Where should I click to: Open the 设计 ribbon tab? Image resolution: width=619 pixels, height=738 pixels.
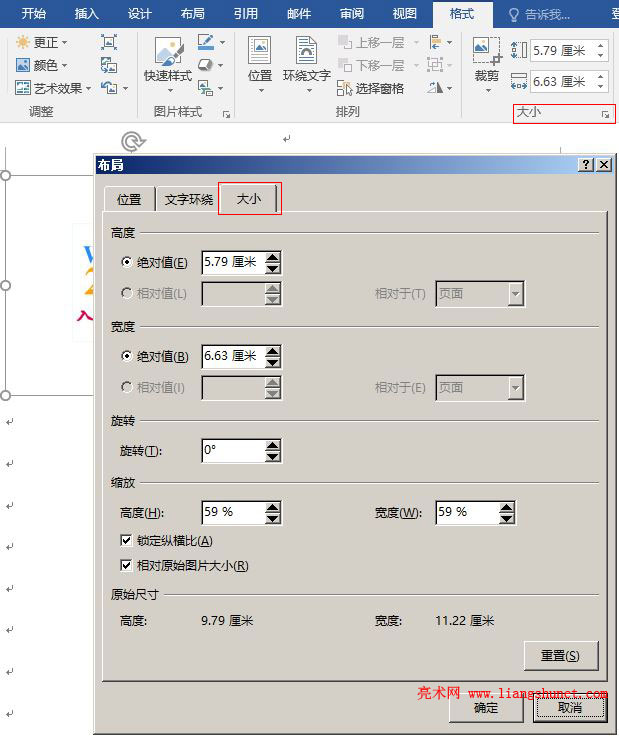pos(140,14)
